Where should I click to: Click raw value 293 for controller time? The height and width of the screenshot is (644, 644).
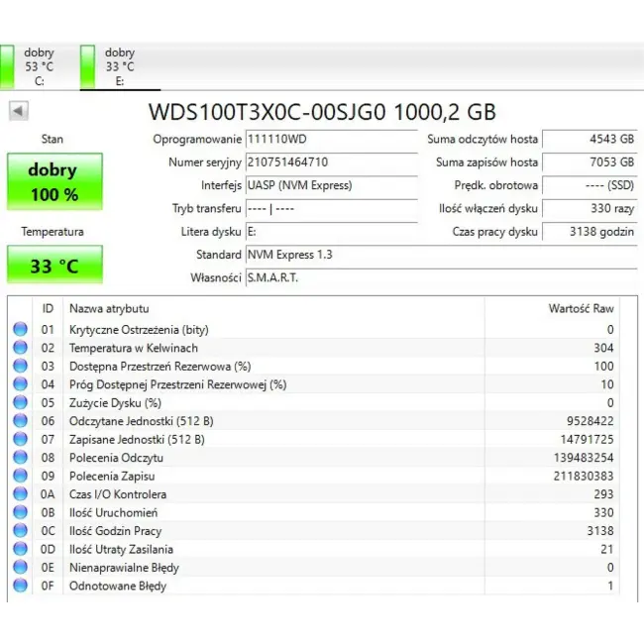point(603,494)
